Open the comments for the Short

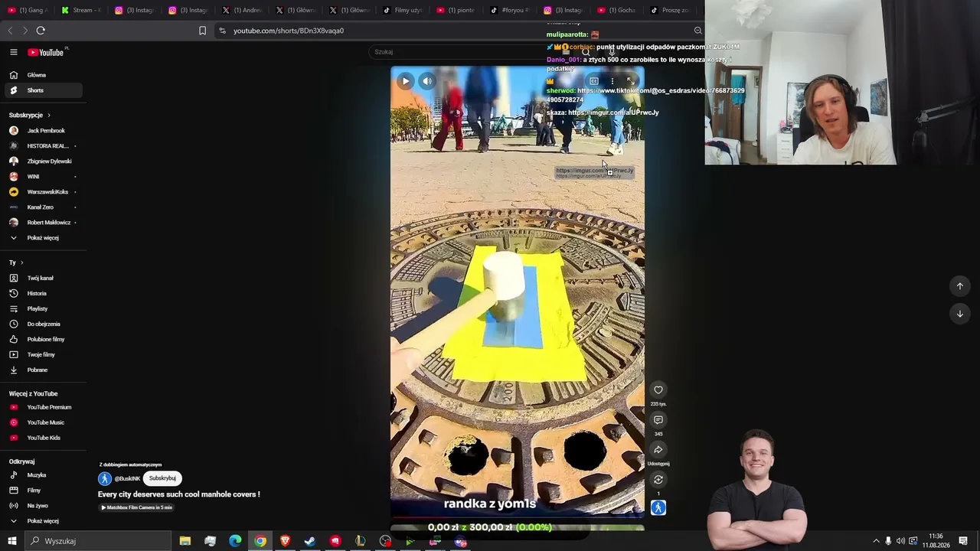coord(658,420)
